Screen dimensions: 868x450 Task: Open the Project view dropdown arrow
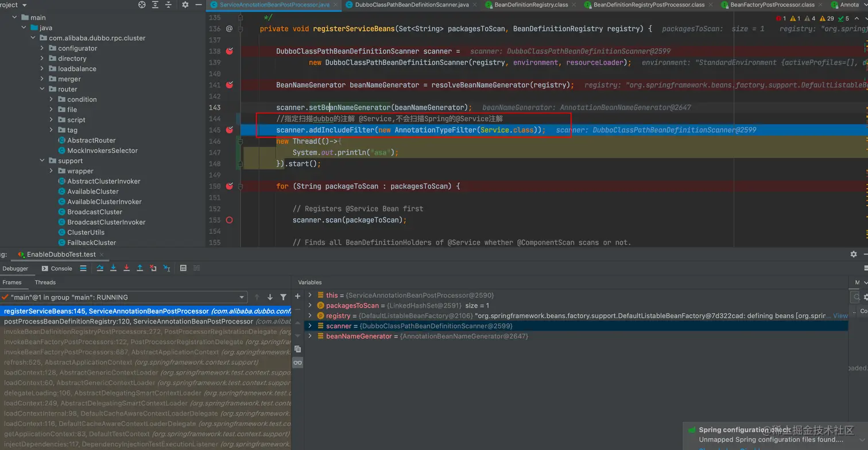pos(24,5)
